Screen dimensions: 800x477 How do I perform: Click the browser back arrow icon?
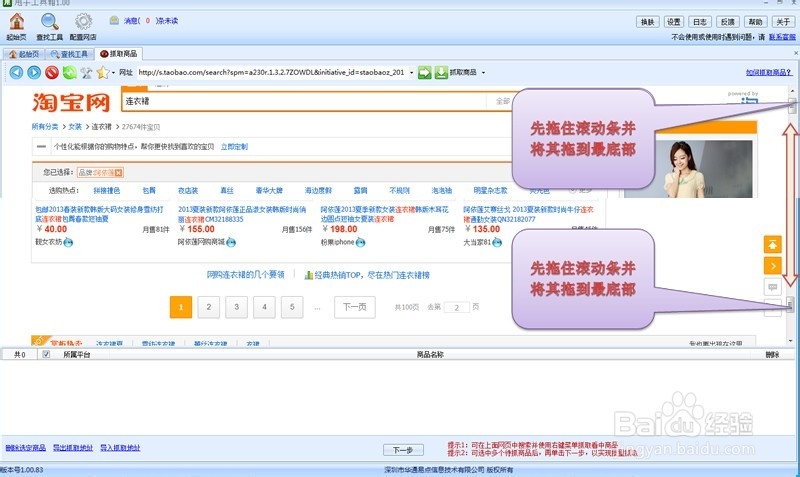point(16,72)
